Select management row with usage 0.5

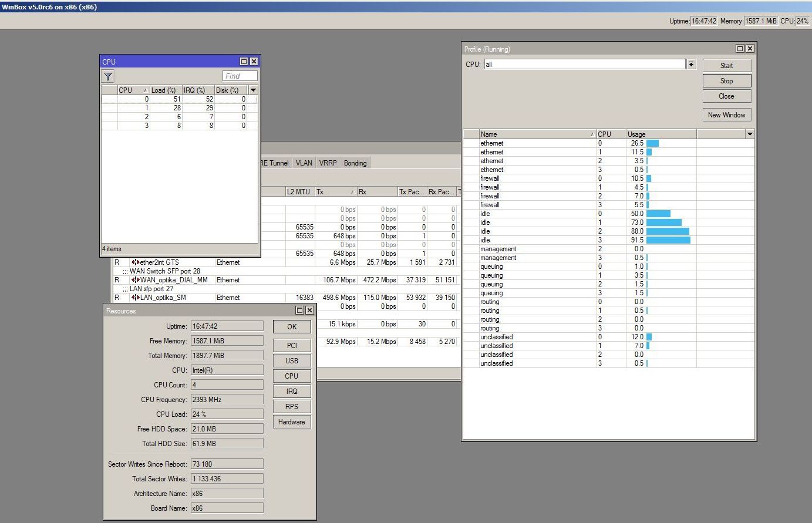point(608,258)
